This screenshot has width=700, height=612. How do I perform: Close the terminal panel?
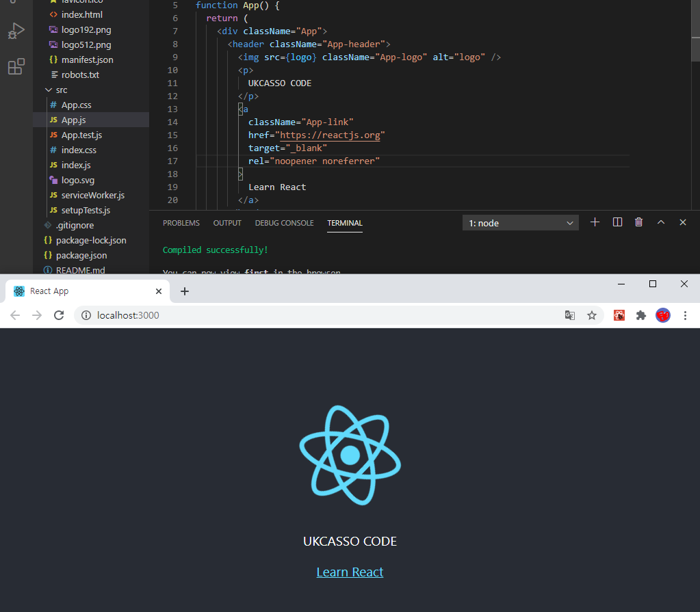(683, 222)
